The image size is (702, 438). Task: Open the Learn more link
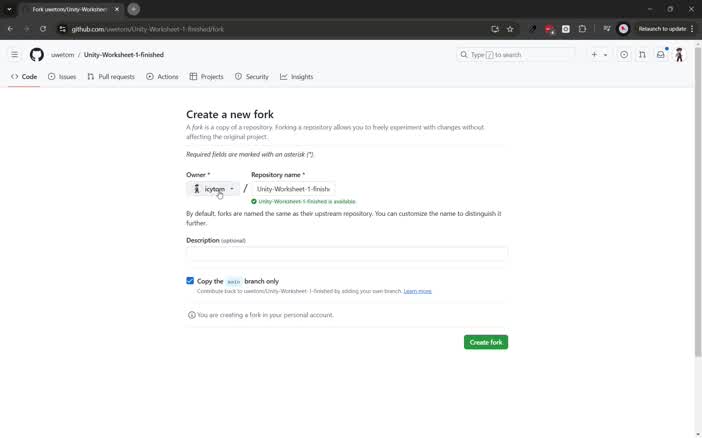417,291
